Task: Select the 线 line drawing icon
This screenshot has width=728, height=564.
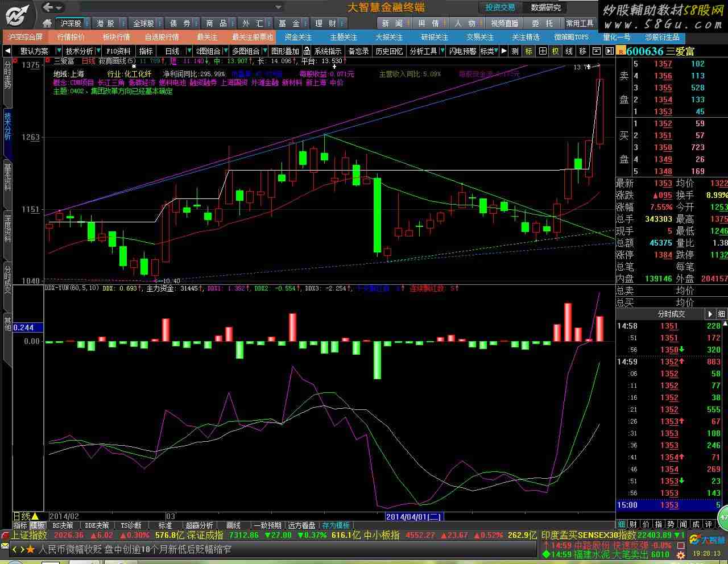Action: coord(569,51)
